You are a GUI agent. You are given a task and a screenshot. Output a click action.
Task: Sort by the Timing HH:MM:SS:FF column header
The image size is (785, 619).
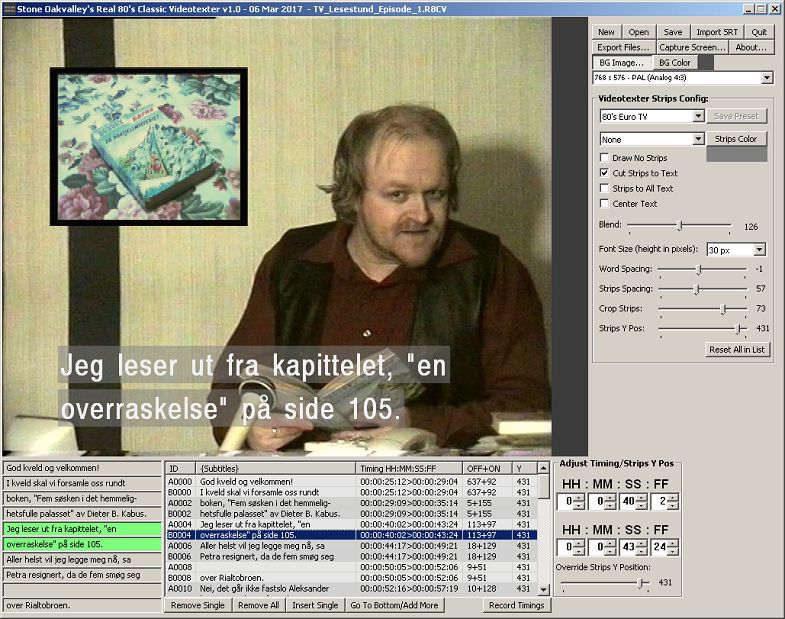409,468
